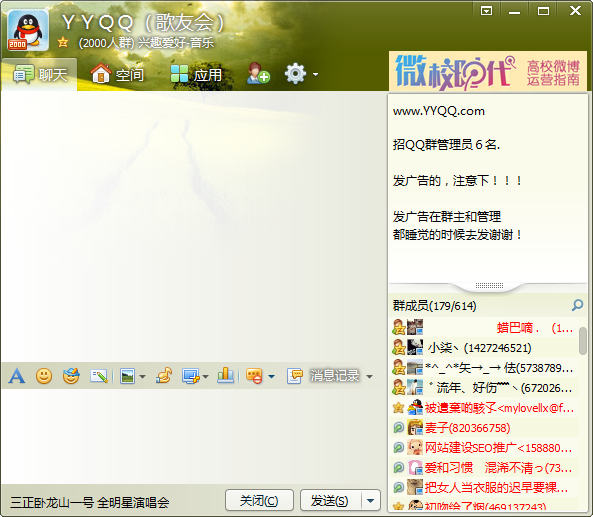
Task: Click avatar of 麦子
Action: pyautogui.click(x=415, y=427)
